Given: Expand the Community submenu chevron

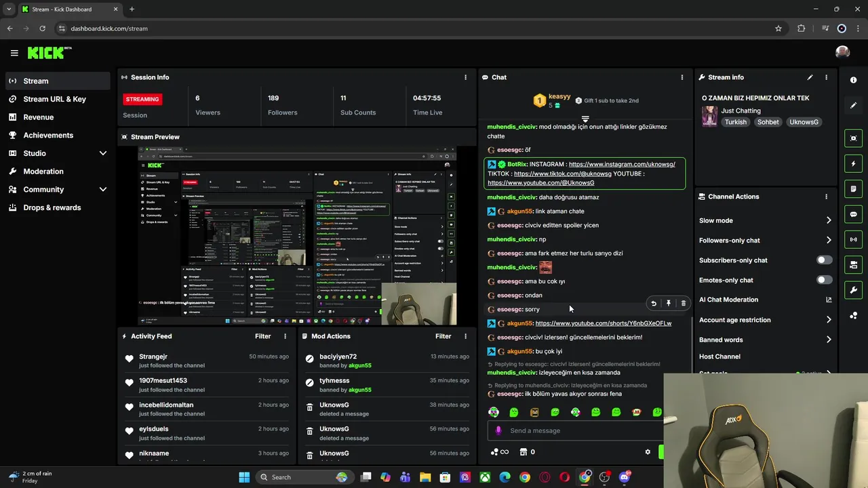Looking at the screenshot, I should point(103,190).
